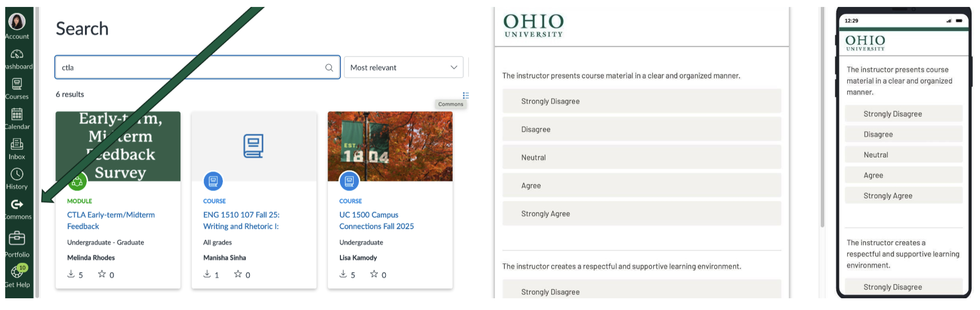This screenshot has width=980, height=310.
Task: Click Early-term Midterm Feedback Survey thumbnail
Action: [x=118, y=146]
